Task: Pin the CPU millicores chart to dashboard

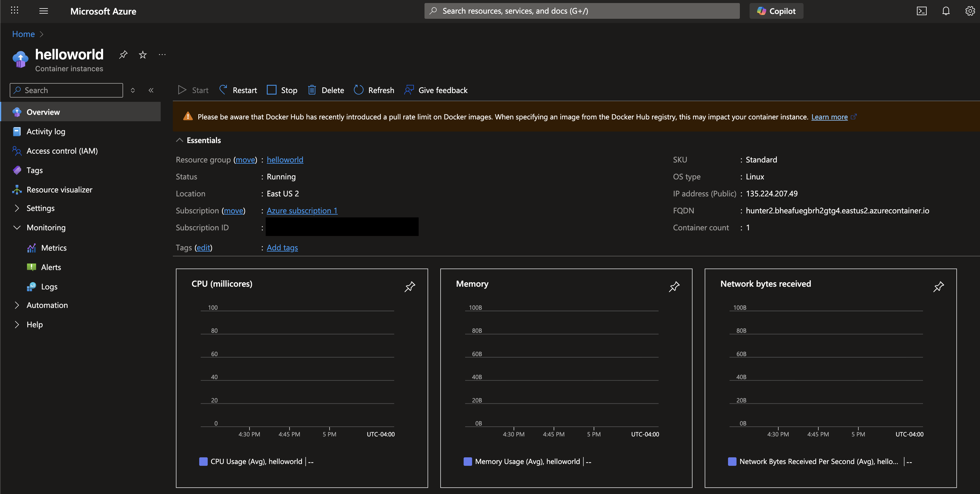Action: [x=409, y=286]
